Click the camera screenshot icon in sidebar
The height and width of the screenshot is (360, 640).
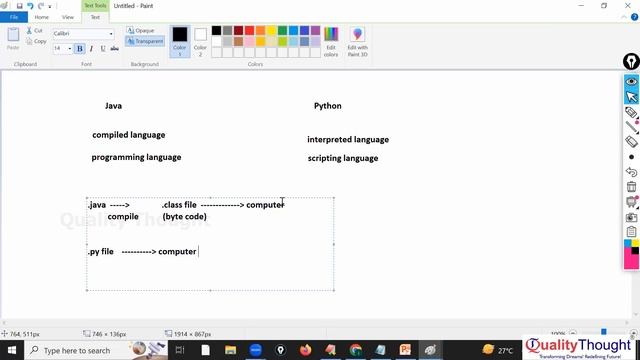point(631,217)
